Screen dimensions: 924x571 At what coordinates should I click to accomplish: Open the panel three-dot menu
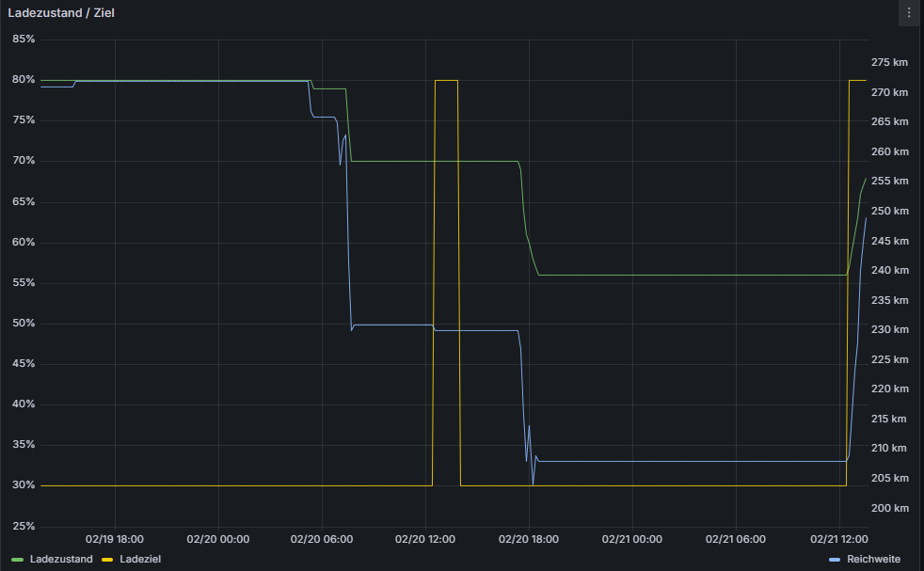[x=909, y=13]
